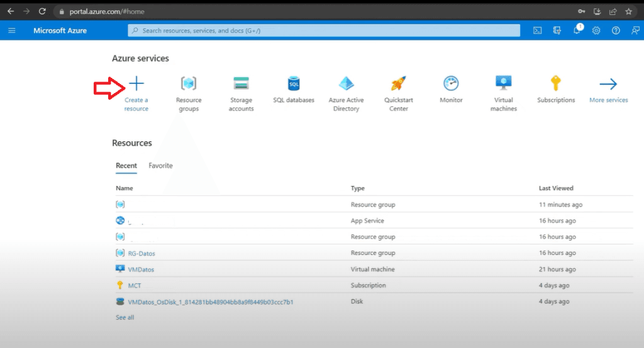Viewport: 644px width, 348px height.
Task: Click the '11 minutes ago' cell
Action: (560, 204)
